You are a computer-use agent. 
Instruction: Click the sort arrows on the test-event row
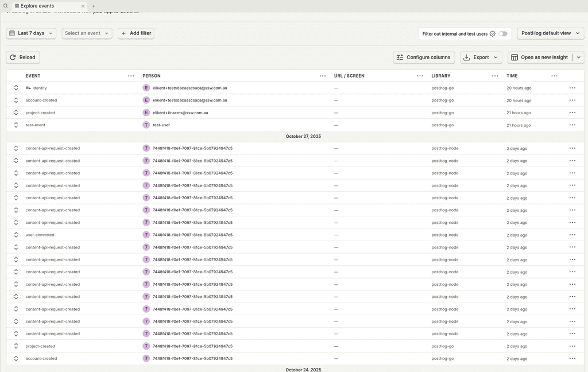pyautogui.click(x=16, y=125)
